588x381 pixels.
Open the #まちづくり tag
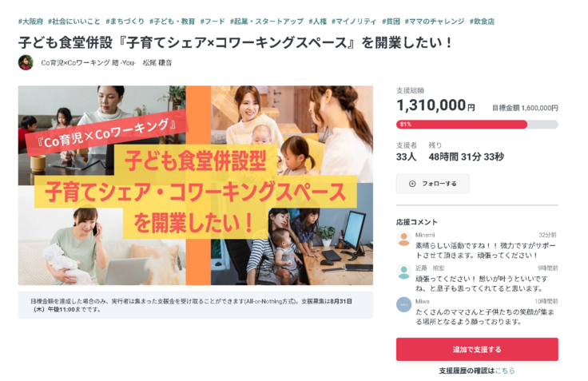125,22
